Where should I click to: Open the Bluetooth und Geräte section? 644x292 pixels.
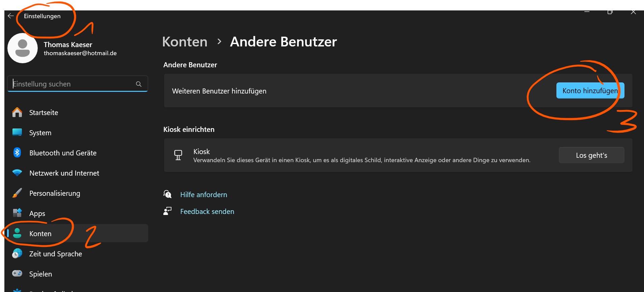63,153
